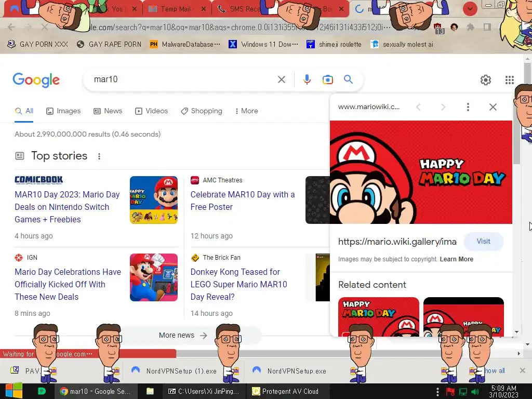
Task: Open Top stories three-dot menu
Action: tap(99, 156)
